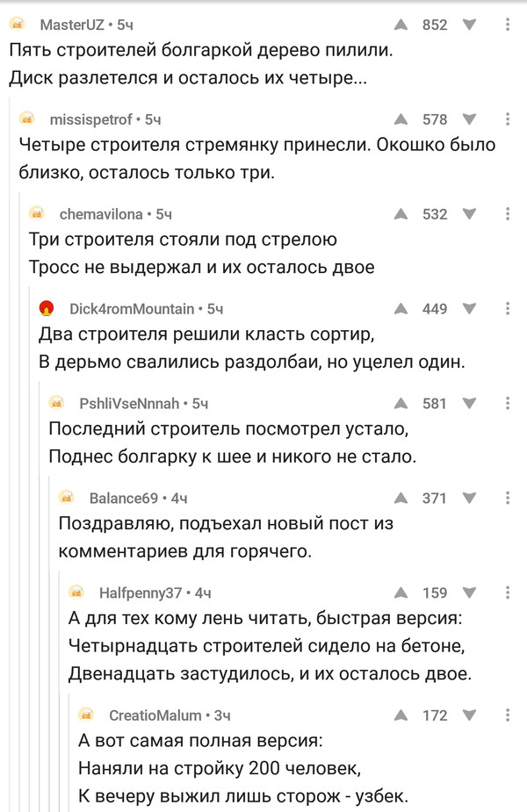Open missispetrof's user profile

91,119
